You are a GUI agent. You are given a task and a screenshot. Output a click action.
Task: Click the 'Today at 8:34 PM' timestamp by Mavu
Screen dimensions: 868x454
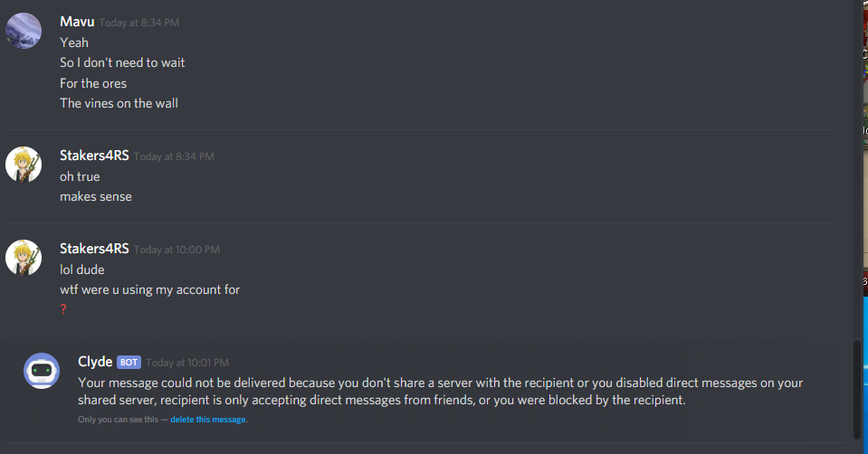click(x=139, y=23)
